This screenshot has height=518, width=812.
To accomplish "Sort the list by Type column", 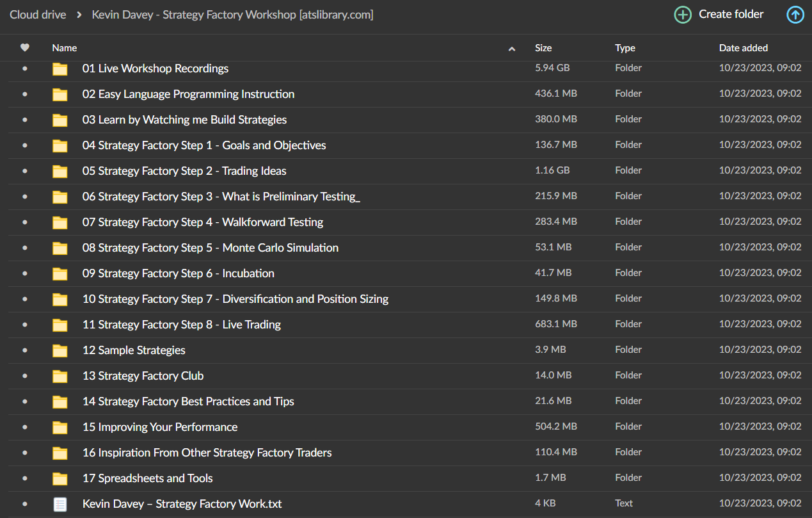I will coord(625,48).
